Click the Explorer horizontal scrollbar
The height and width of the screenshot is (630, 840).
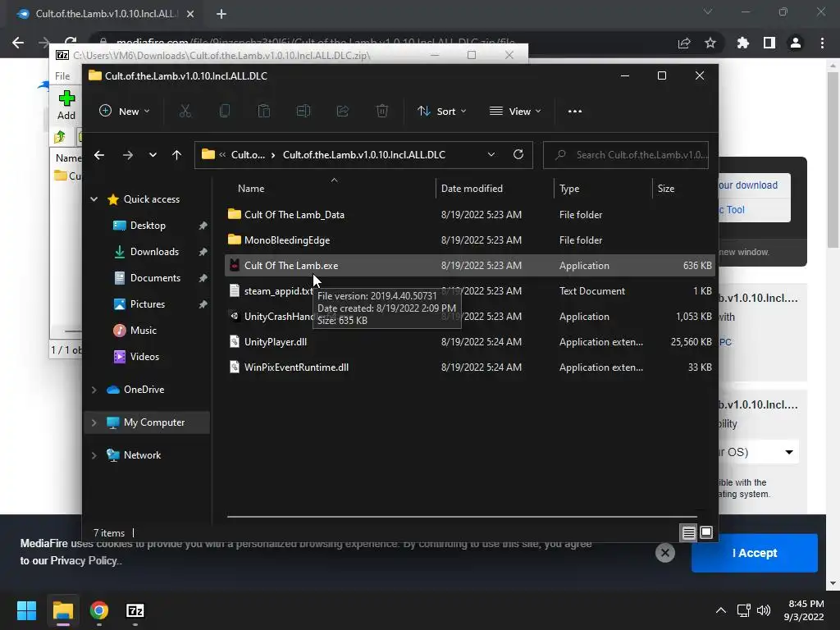462,517
